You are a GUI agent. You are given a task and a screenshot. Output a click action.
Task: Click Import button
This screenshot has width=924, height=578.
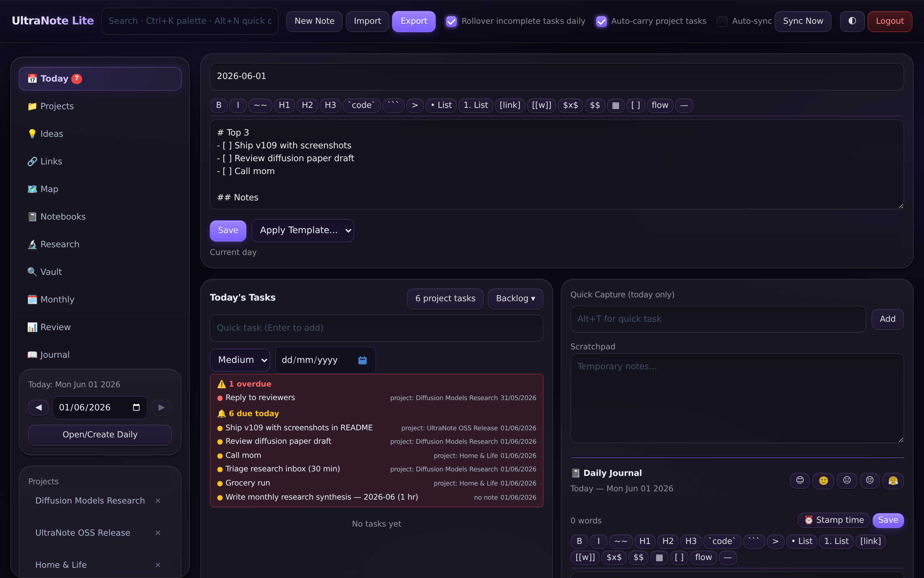[367, 22]
